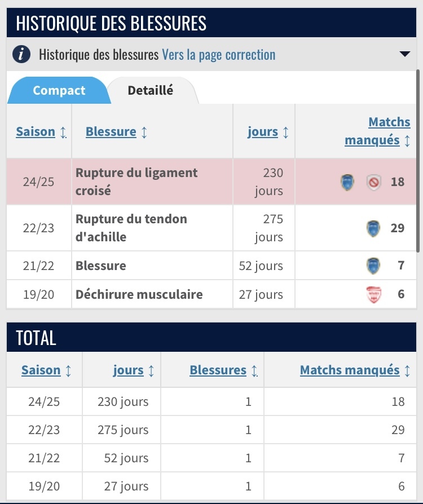
Task: Click the Total table Saison sort header
Action: [41, 370]
